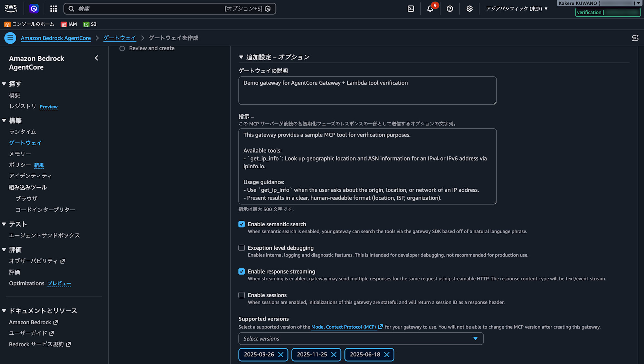Check Exception level debugging
The height and width of the screenshot is (364, 644).
241,248
